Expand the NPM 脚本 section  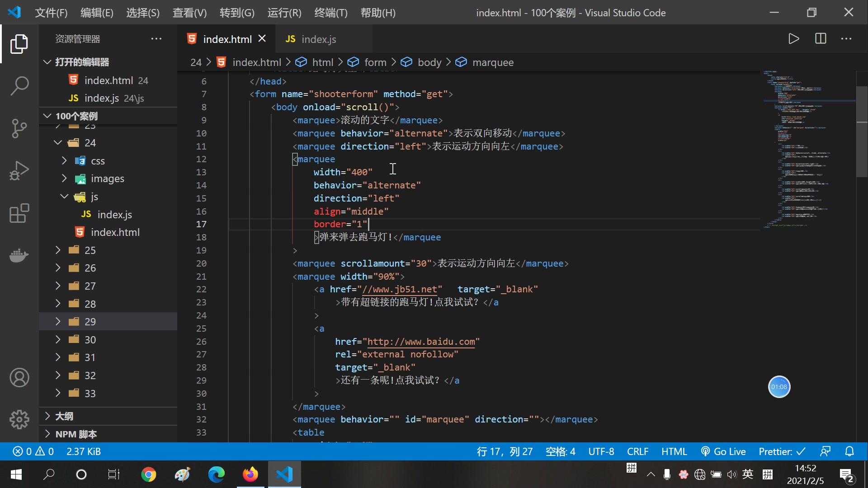point(76,434)
